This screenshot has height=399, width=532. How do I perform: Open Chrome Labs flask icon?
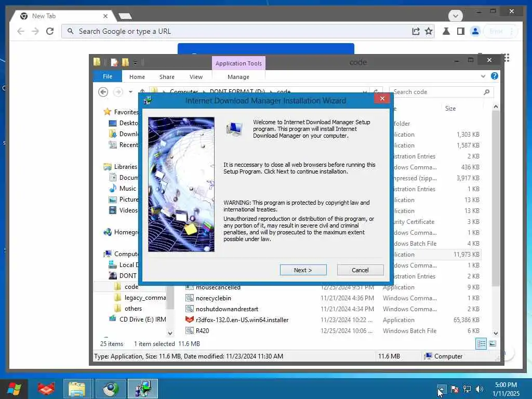pyautogui.click(x=446, y=31)
